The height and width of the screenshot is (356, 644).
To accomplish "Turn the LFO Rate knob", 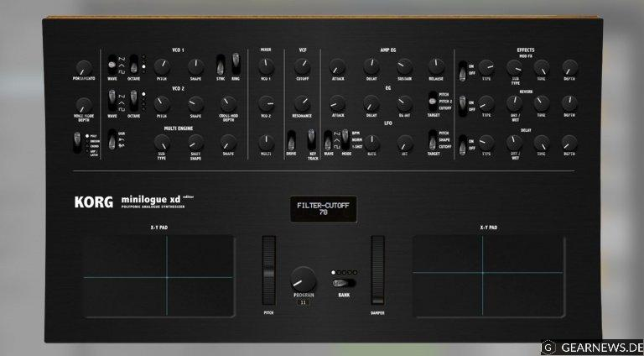I will point(371,143).
